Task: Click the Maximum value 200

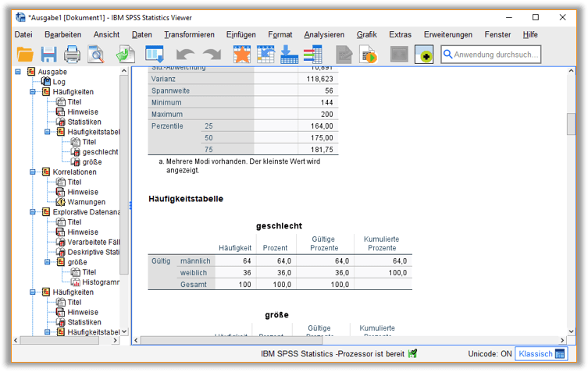Action: (x=326, y=115)
